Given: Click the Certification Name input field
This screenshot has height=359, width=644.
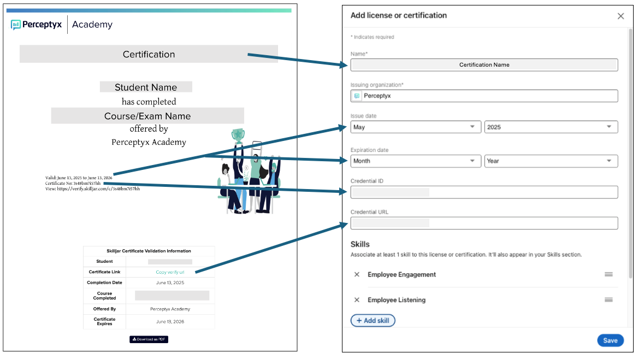Looking at the screenshot, I should click(x=484, y=65).
